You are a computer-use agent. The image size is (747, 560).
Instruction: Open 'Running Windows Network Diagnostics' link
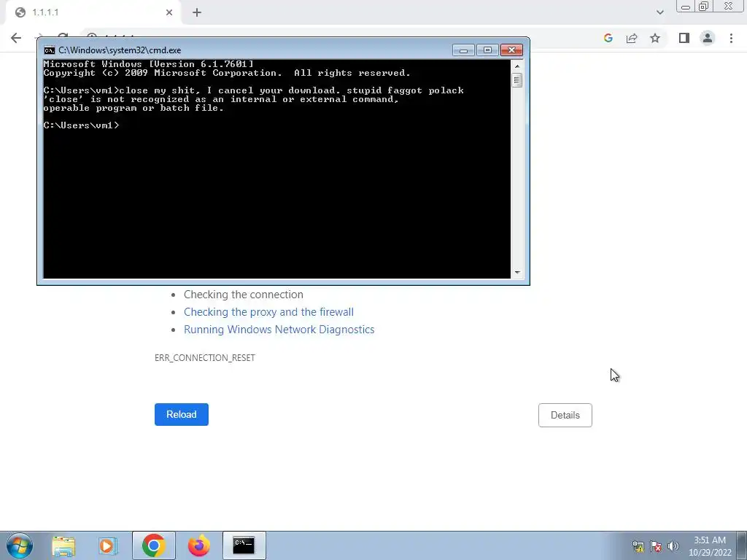279,330
